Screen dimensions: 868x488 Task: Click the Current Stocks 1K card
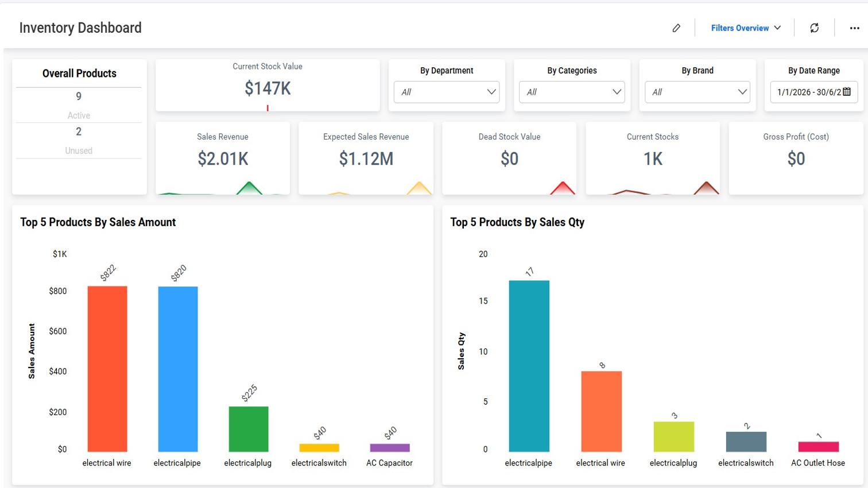[653, 158]
